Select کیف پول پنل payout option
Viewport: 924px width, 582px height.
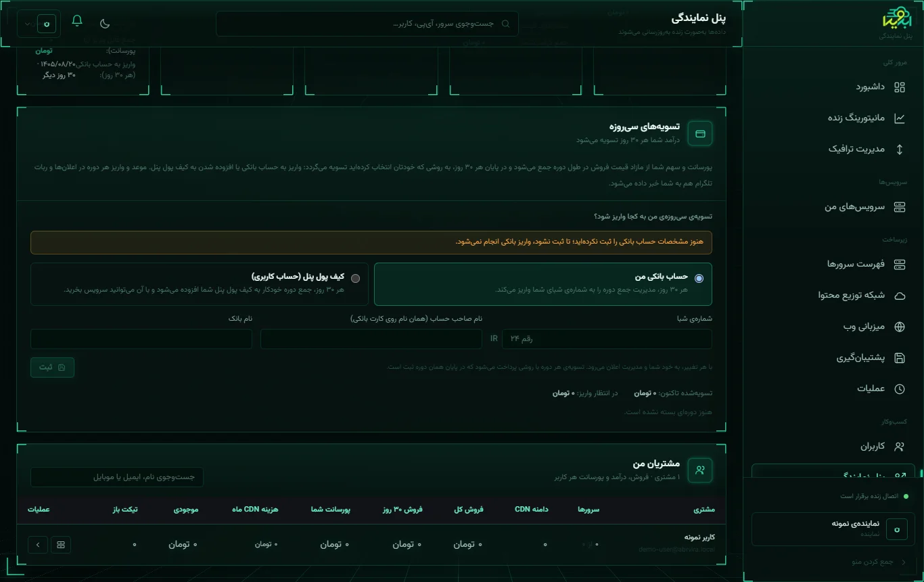pyautogui.click(x=200, y=284)
